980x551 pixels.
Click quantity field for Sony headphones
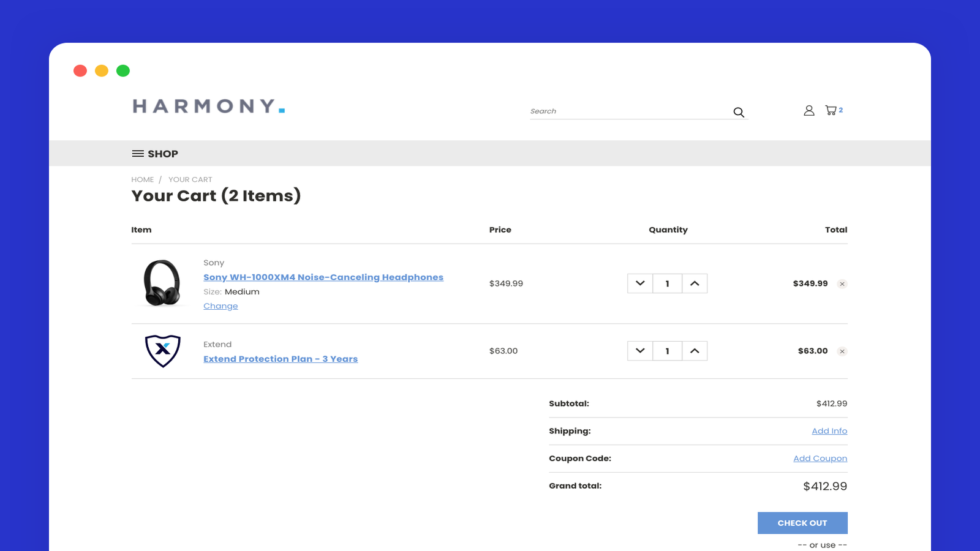pyautogui.click(x=668, y=283)
